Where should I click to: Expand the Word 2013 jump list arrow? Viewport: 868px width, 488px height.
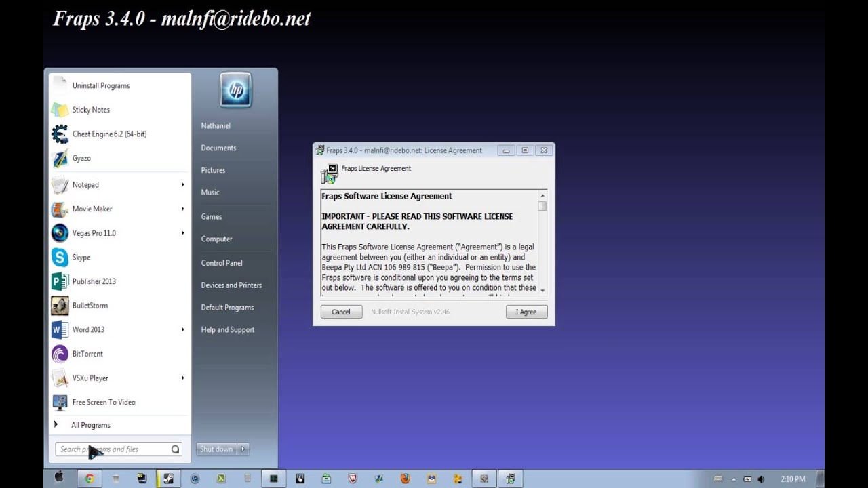click(x=182, y=329)
